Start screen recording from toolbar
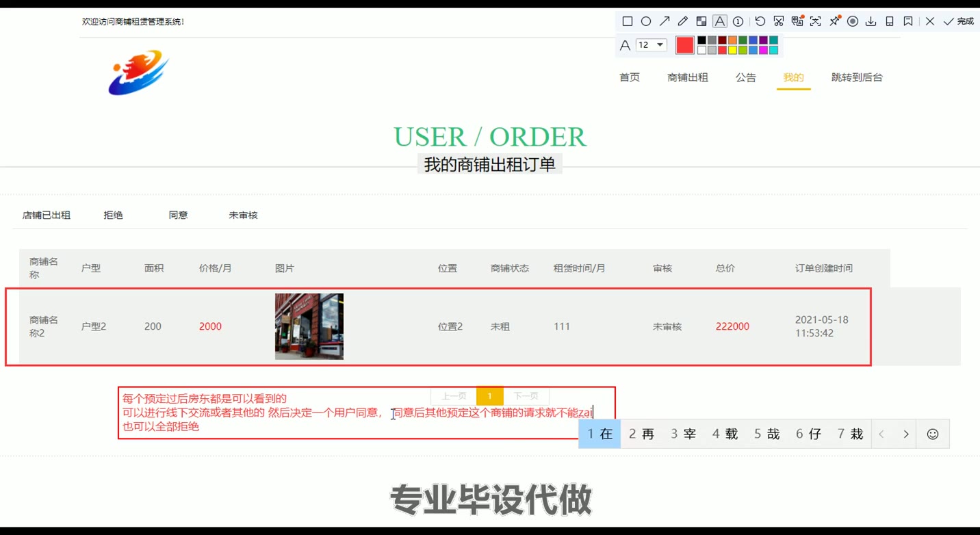Screen dimensions: 980x535 [853, 21]
